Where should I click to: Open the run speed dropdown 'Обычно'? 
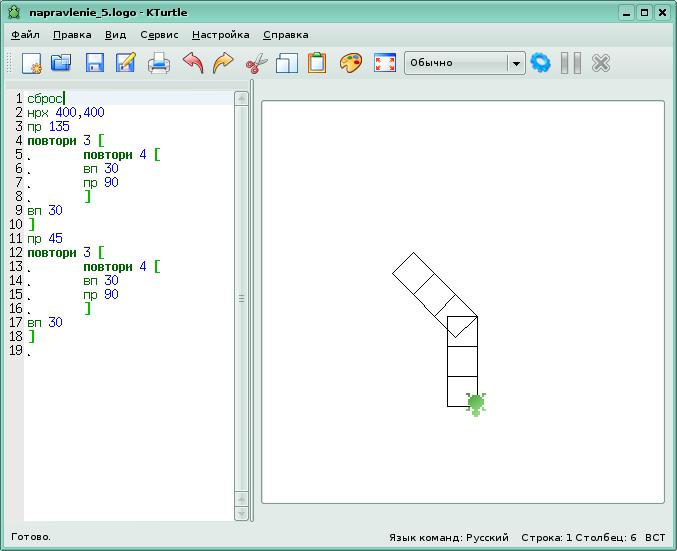[464, 63]
